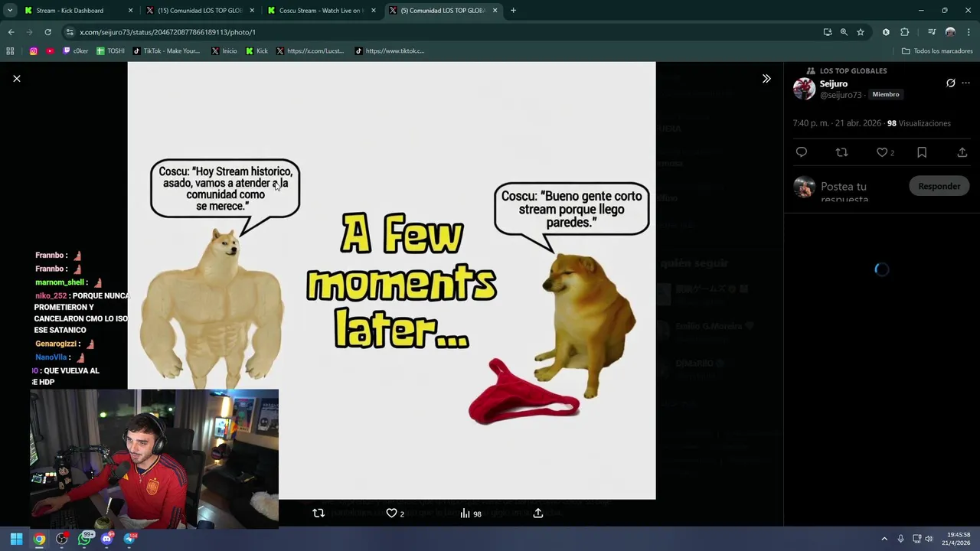This screenshot has height=551, width=980.
Task: Click the repost icon below the photo
Action: pos(318,514)
